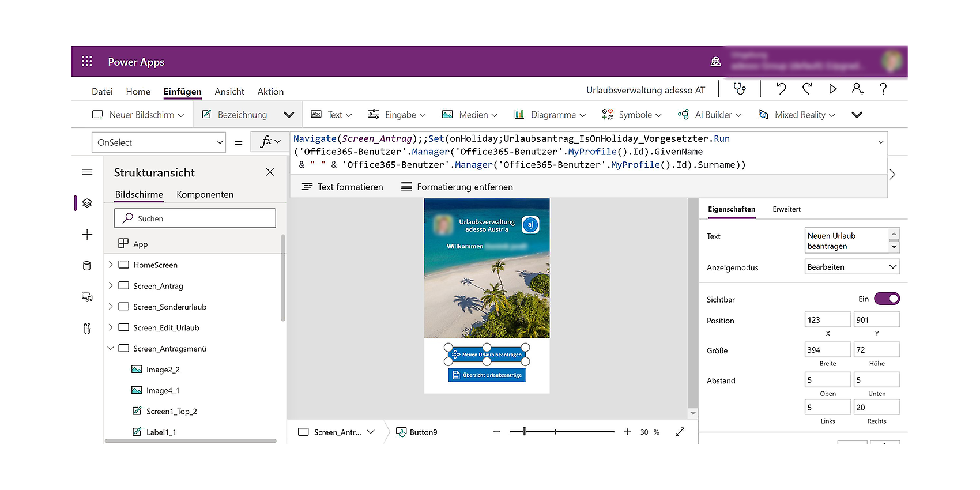Open the Screen_Antr... breadcrumb selector

(x=337, y=432)
